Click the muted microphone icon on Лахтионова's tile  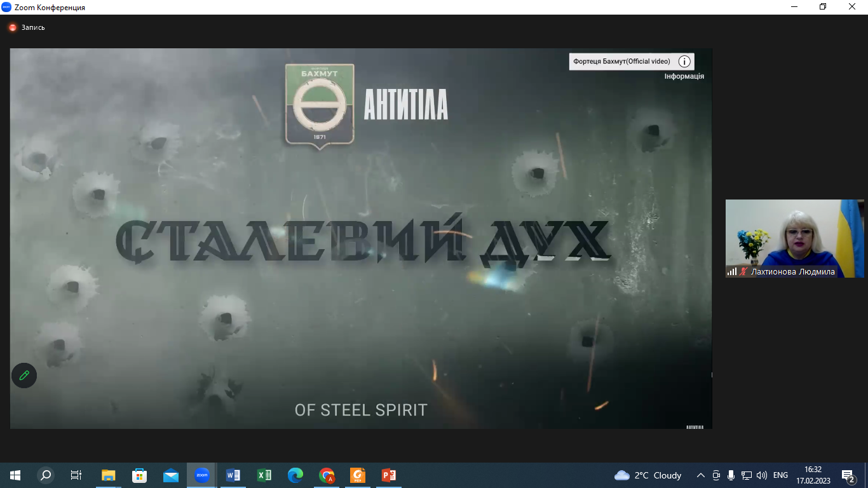tap(743, 272)
